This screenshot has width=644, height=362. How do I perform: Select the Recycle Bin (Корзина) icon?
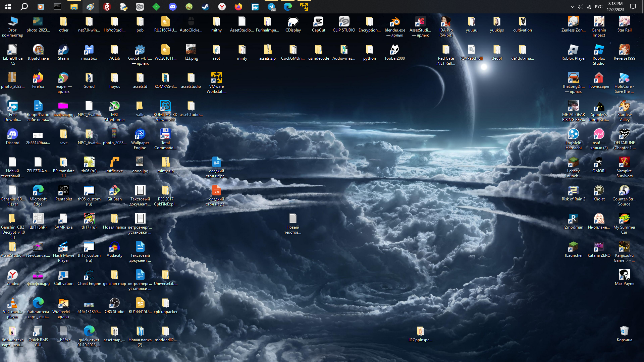(624, 332)
